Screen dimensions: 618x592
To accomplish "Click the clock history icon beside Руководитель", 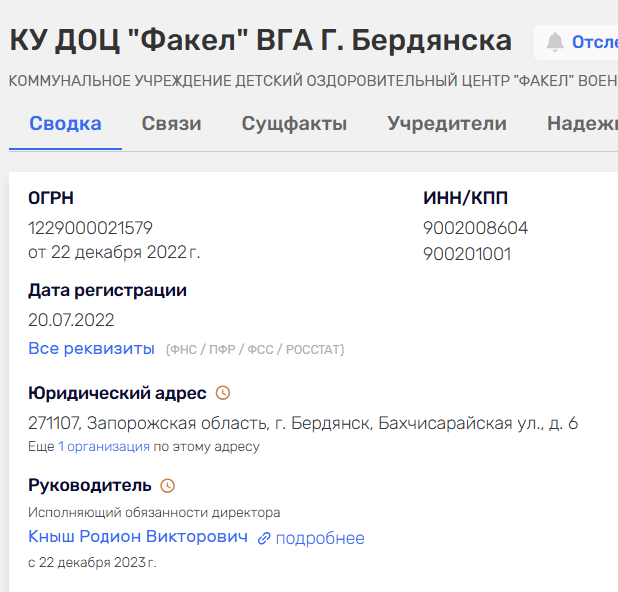I will pyautogui.click(x=167, y=486).
